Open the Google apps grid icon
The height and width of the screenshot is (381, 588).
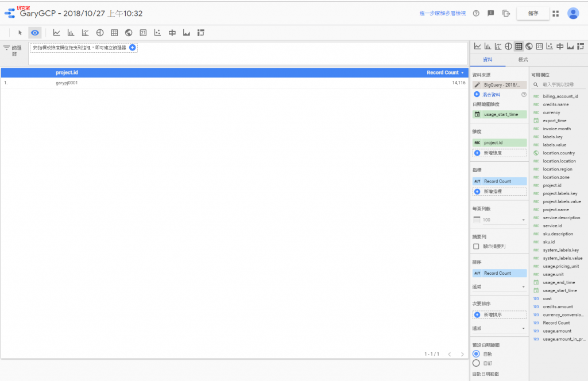pyautogui.click(x=556, y=14)
